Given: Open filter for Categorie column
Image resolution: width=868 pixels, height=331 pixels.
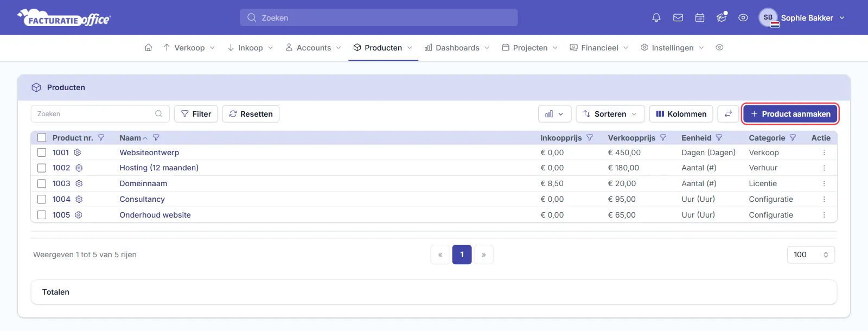Looking at the screenshot, I should 793,138.
